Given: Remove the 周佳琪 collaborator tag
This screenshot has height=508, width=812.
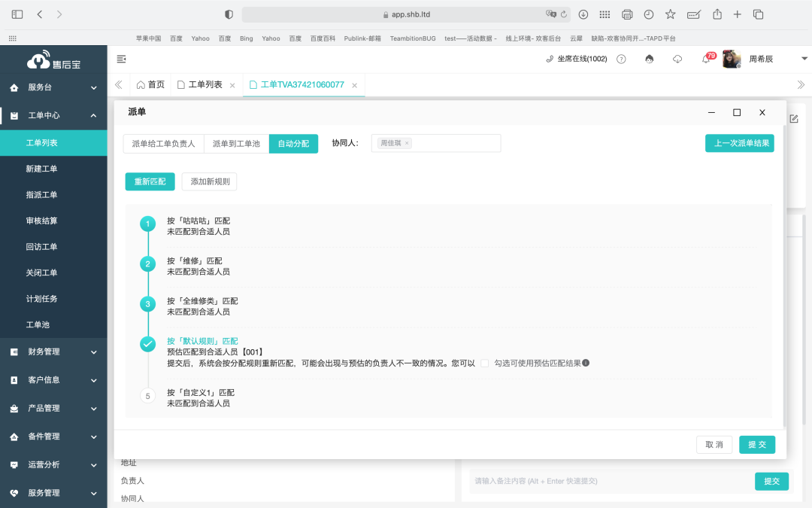Looking at the screenshot, I should tap(407, 143).
